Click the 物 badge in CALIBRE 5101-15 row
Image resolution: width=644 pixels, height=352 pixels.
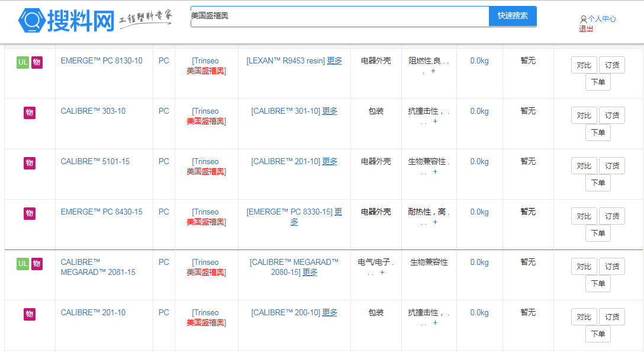[30, 163]
